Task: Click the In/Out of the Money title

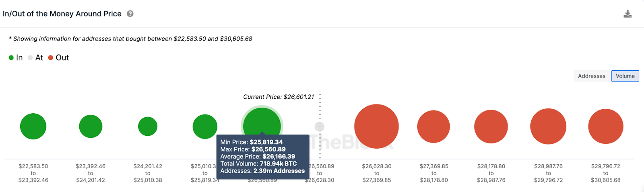Action: point(62,14)
